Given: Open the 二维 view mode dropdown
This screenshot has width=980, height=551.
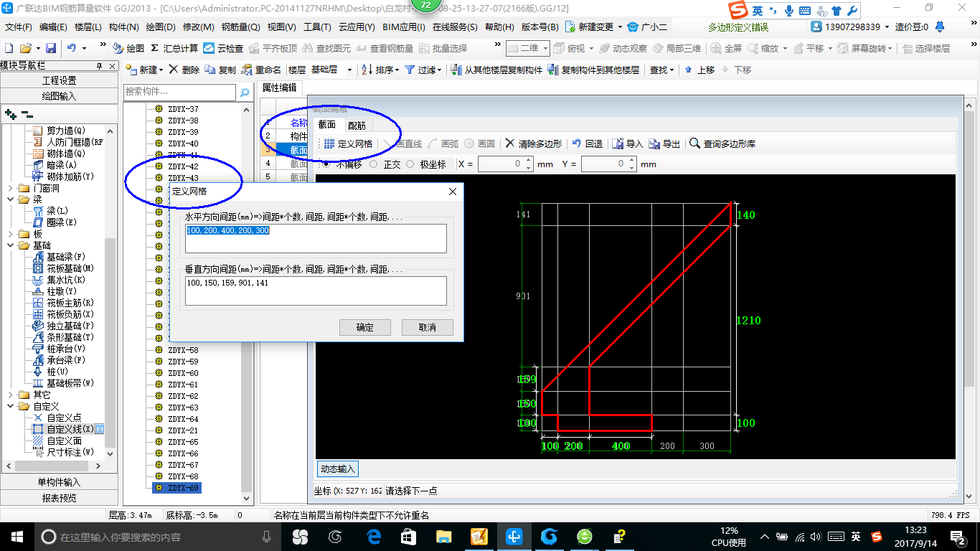Looking at the screenshot, I should pos(528,48).
